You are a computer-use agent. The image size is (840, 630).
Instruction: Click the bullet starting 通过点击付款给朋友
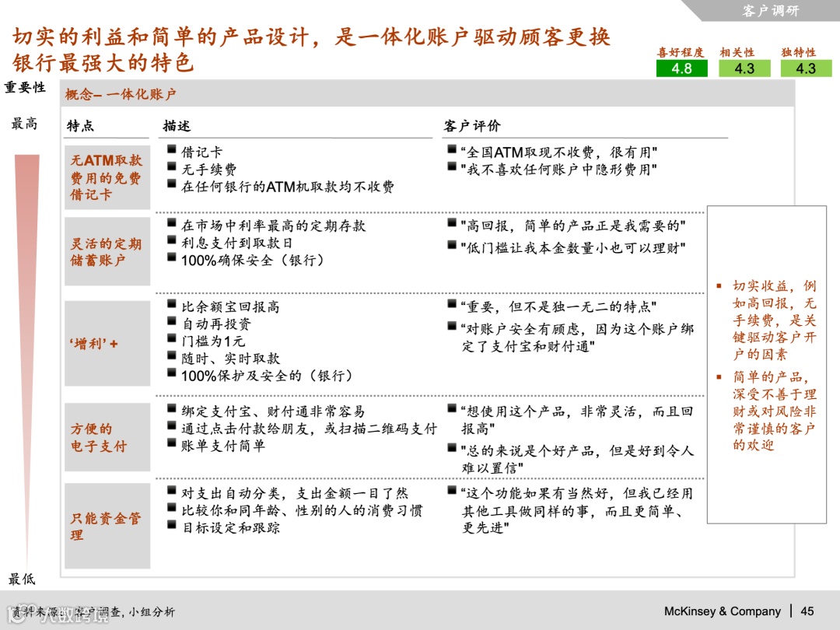[309, 429]
